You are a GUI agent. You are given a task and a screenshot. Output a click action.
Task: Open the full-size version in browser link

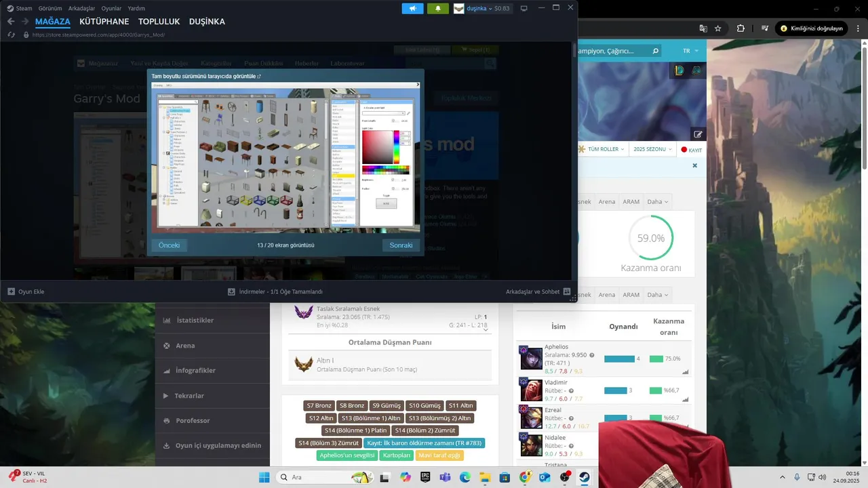[206, 77]
